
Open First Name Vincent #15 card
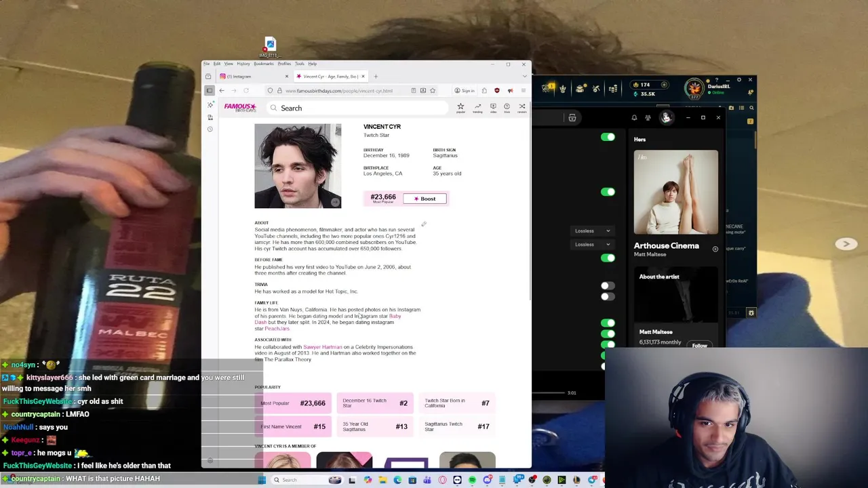coord(293,427)
